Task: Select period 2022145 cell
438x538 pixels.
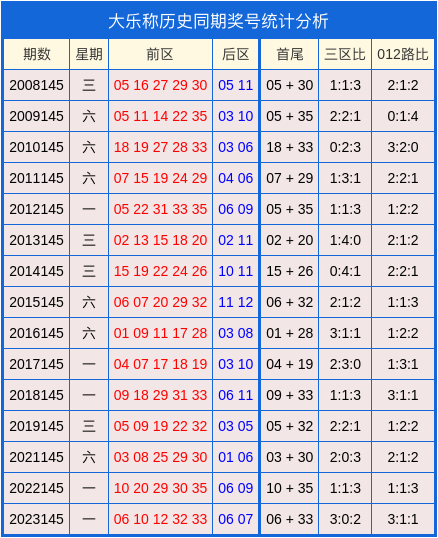Action: click(37, 488)
